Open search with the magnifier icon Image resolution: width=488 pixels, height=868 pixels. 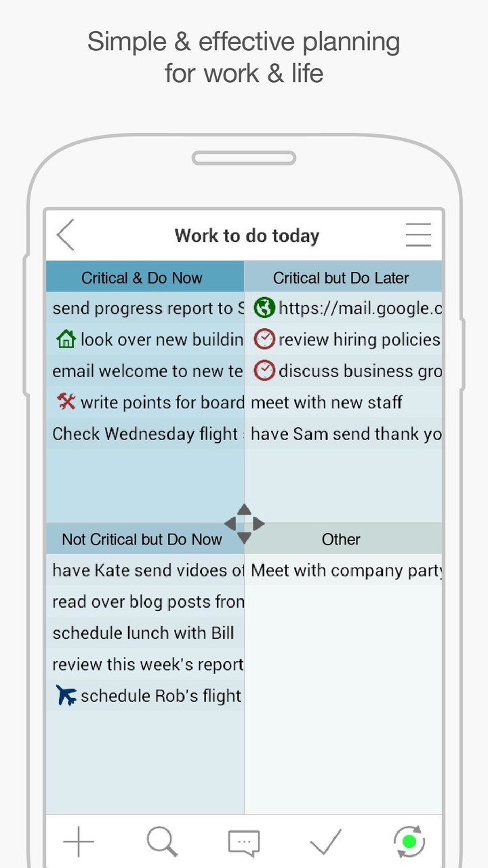161,842
